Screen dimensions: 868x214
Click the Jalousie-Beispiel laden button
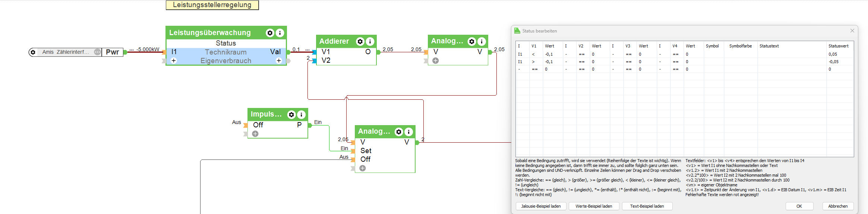point(541,206)
